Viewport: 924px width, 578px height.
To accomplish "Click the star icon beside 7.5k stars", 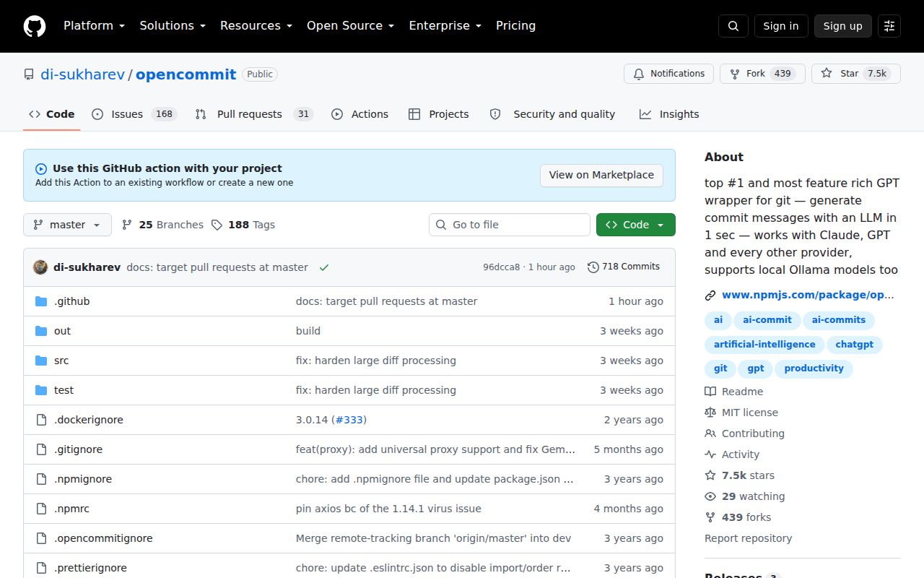I will [710, 475].
